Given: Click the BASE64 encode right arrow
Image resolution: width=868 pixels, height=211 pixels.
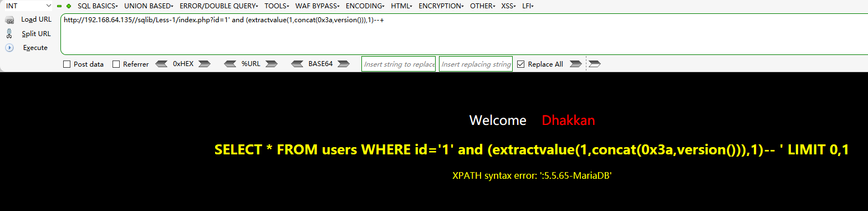Looking at the screenshot, I should coord(343,64).
